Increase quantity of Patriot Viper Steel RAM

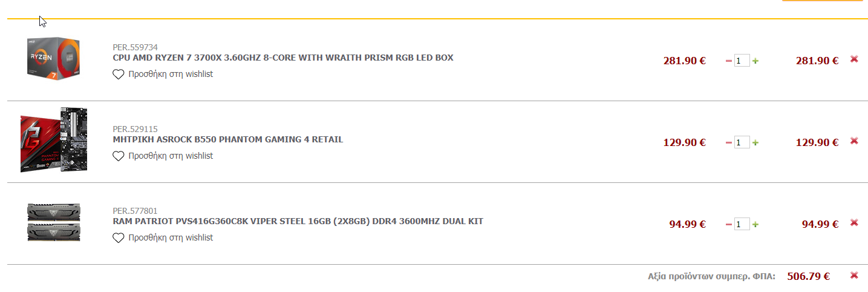[755, 224]
